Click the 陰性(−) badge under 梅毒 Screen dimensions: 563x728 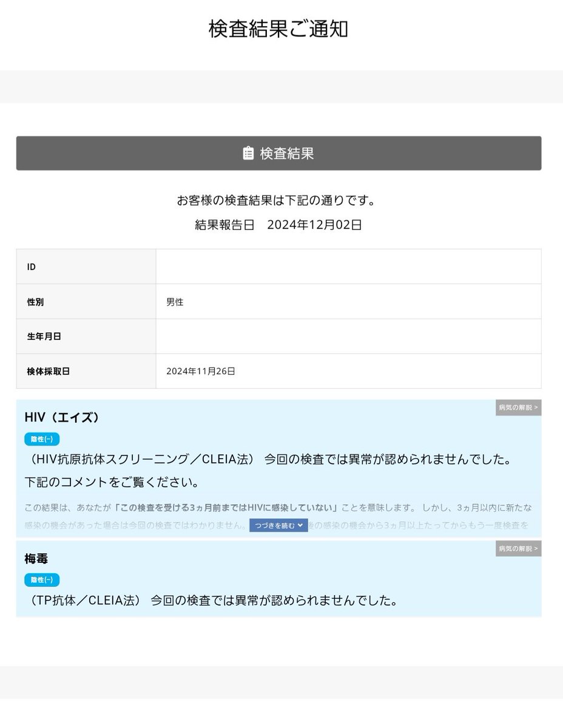(42, 579)
